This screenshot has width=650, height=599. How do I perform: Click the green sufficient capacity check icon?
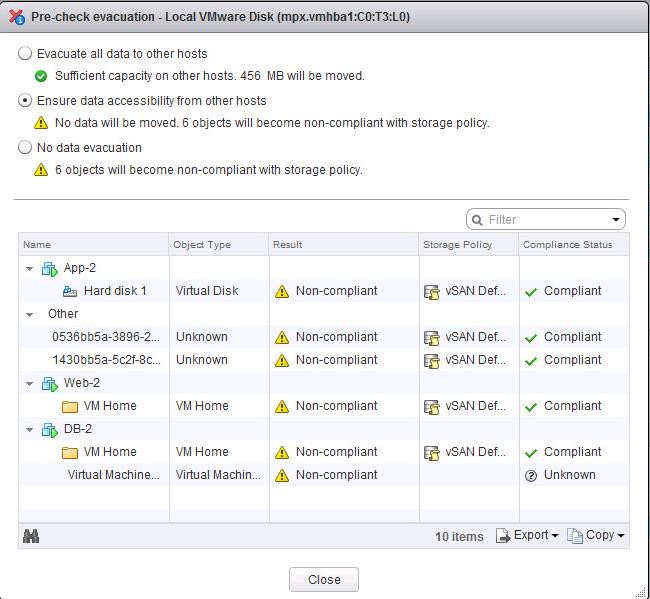pyautogui.click(x=41, y=76)
